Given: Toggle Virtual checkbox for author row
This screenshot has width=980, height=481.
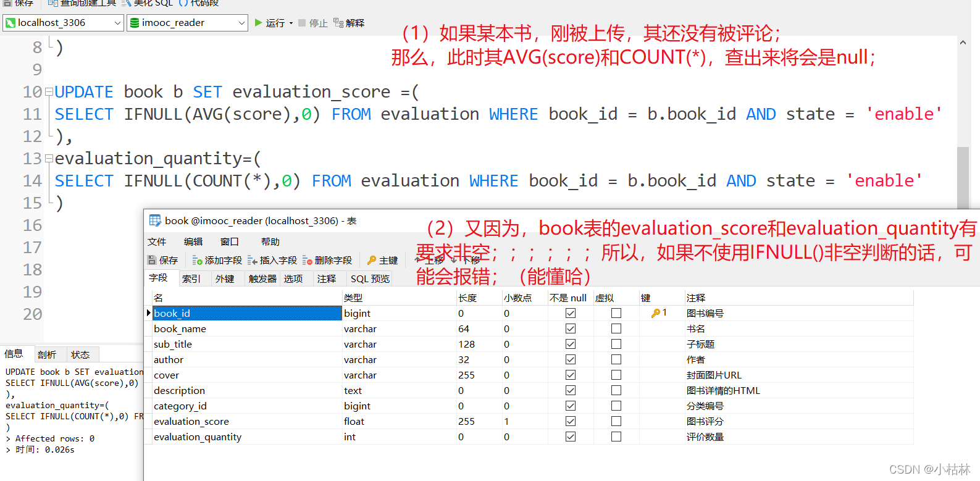Looking at the screenshot, I should (x=616, y=359).
